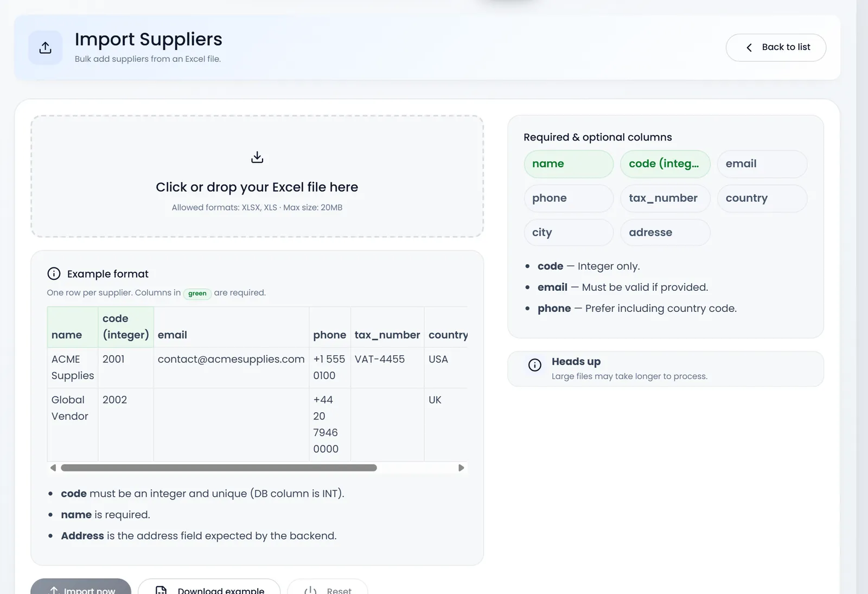Click the green badge in the example description
Viewport: 868px width, 594px height.
[x=197, y=293]
